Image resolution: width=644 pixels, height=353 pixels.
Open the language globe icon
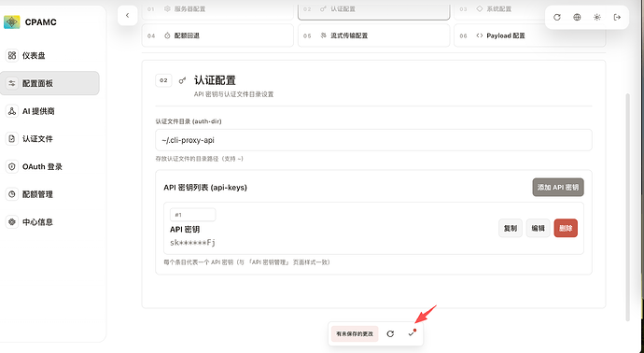(577, 17)
